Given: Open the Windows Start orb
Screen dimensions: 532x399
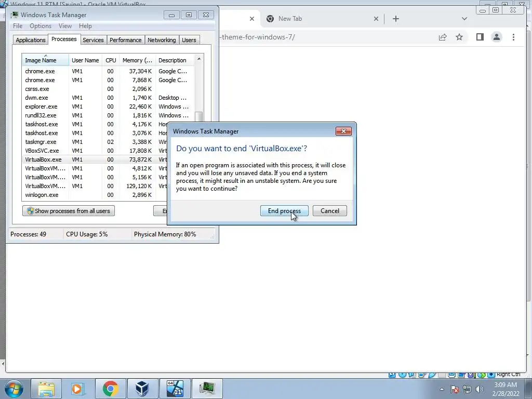Looking at the screenshot, I should coord(14,389).
